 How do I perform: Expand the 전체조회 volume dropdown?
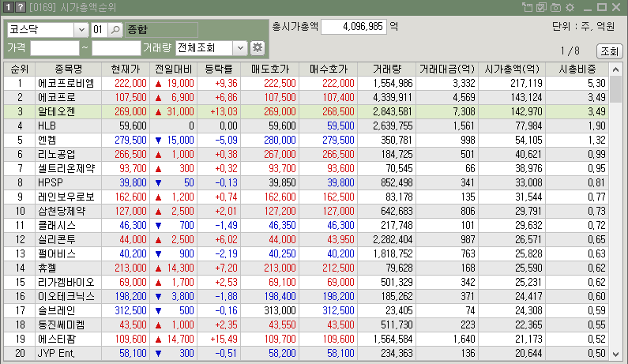click(240, 47)
